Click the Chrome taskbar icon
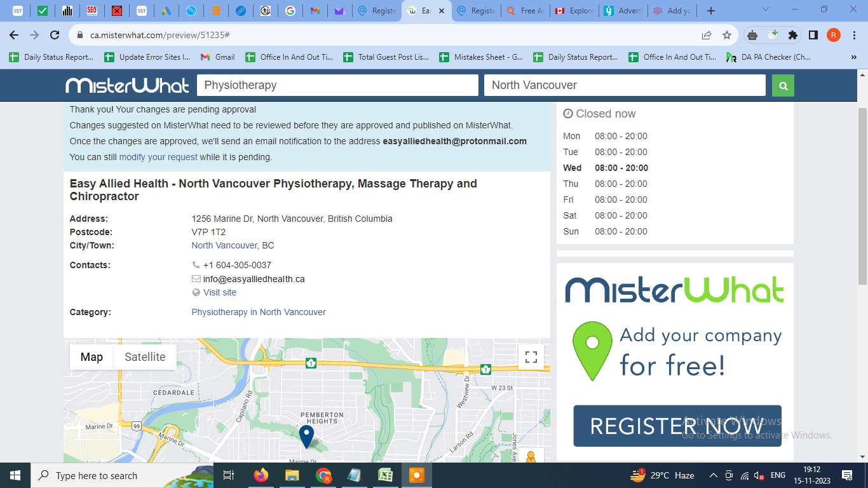This screenshot has height=488, width=868. (323, 475)
